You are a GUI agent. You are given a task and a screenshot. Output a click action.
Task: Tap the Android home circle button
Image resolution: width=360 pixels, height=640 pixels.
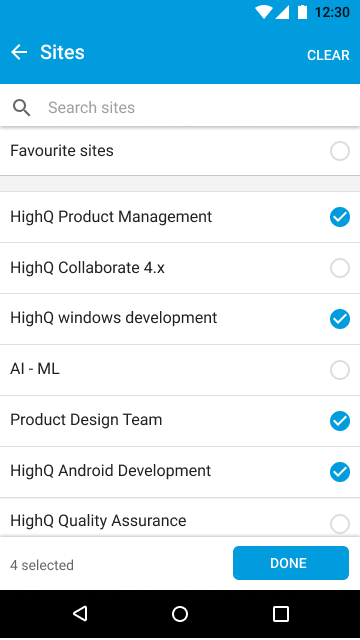(x=180, y=613)
